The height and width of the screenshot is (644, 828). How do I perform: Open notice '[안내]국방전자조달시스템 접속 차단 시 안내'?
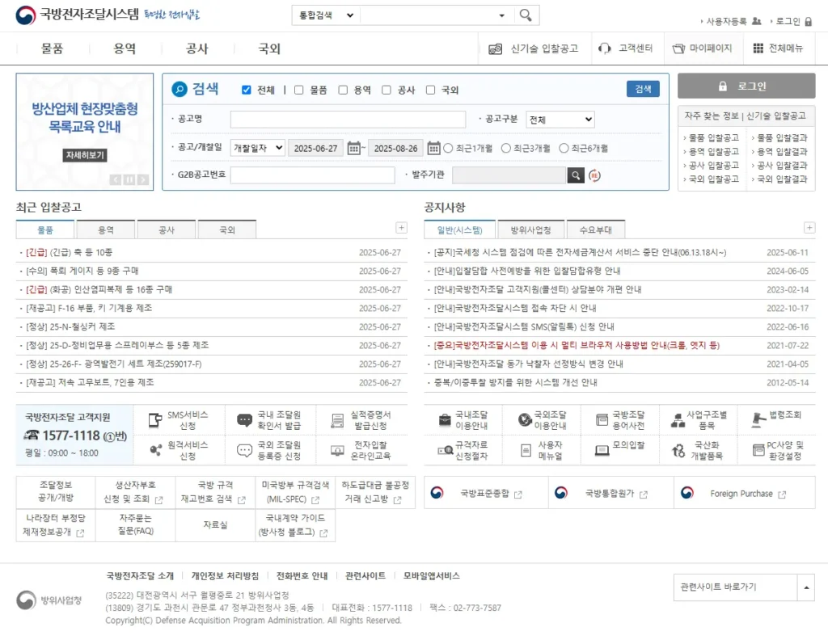tap(515, 308)
